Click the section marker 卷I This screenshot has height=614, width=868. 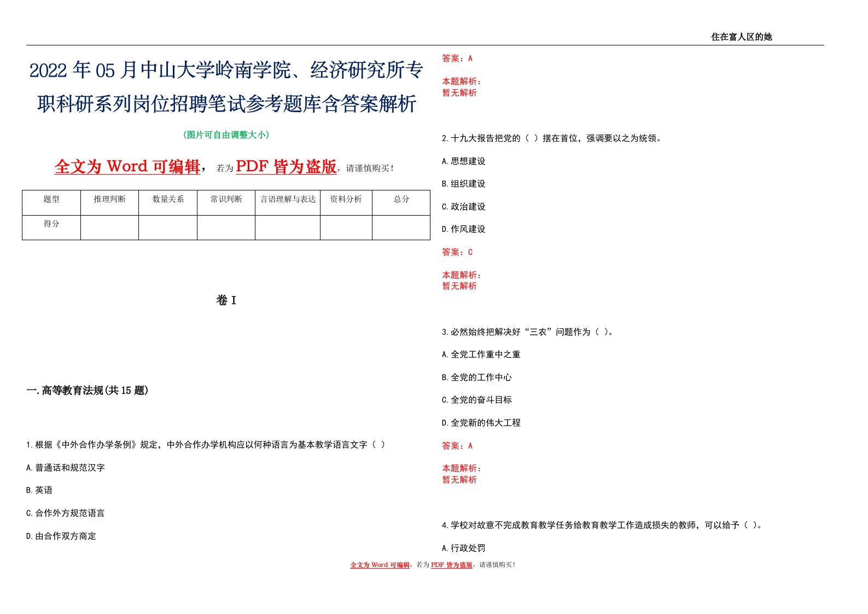(226, 300)
